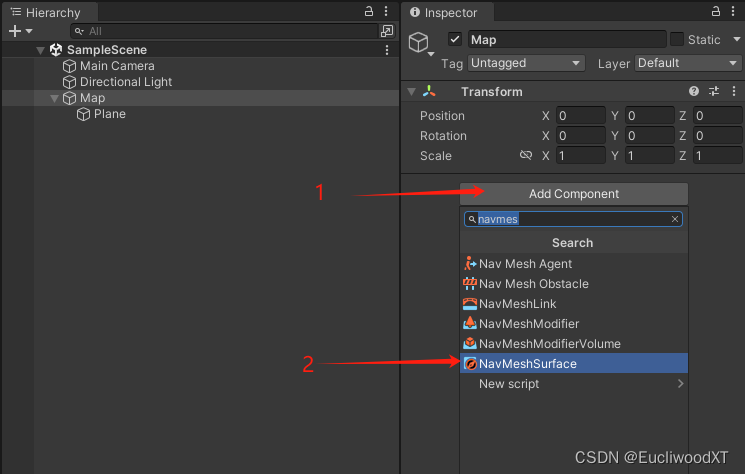Screen dimensions: 745x474
Task: Select the Plane child object
Action: point(110,114)
